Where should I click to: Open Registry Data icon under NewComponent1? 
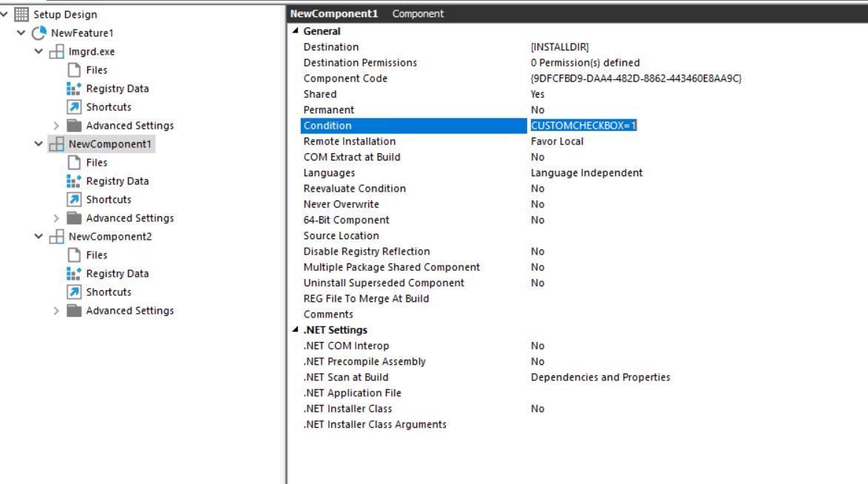tap(74, 181)
